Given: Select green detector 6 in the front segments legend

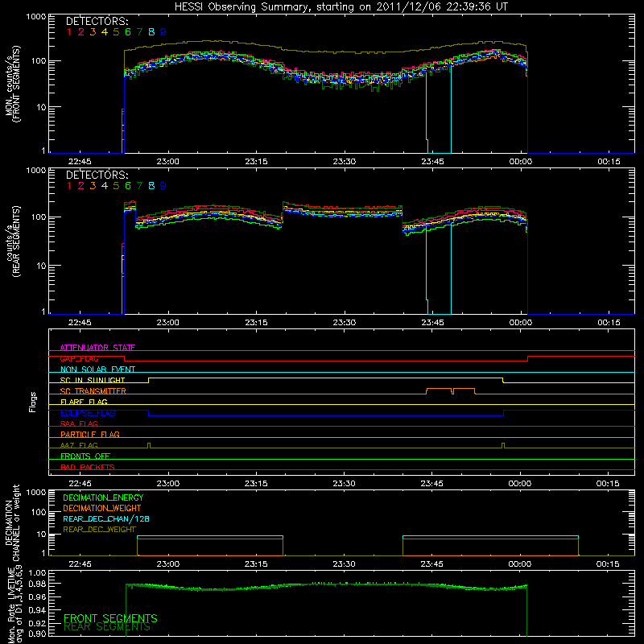Looking at the screenshot, I should coord(128,32).
